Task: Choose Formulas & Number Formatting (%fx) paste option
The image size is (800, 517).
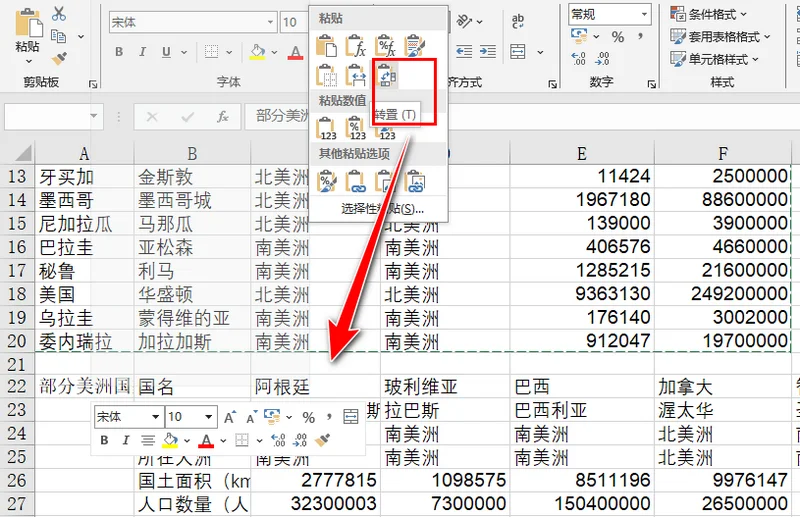Action: point(385,46)
